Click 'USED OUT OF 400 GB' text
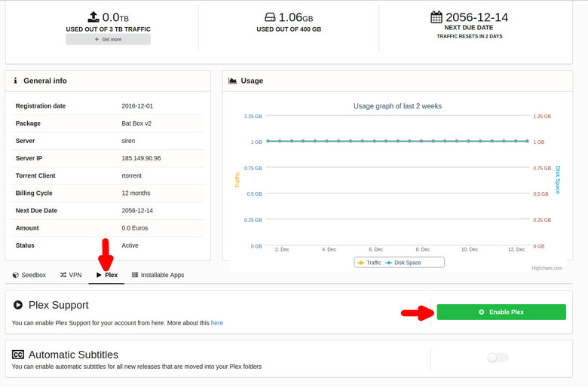588x387 pixels. coord(289,29)
